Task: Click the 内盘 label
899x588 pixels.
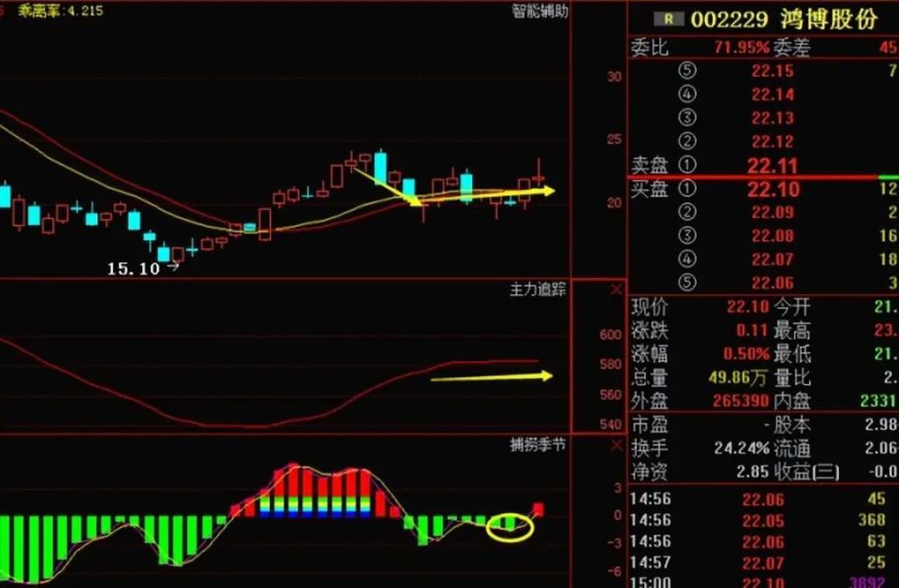Action: pos(792,401)
